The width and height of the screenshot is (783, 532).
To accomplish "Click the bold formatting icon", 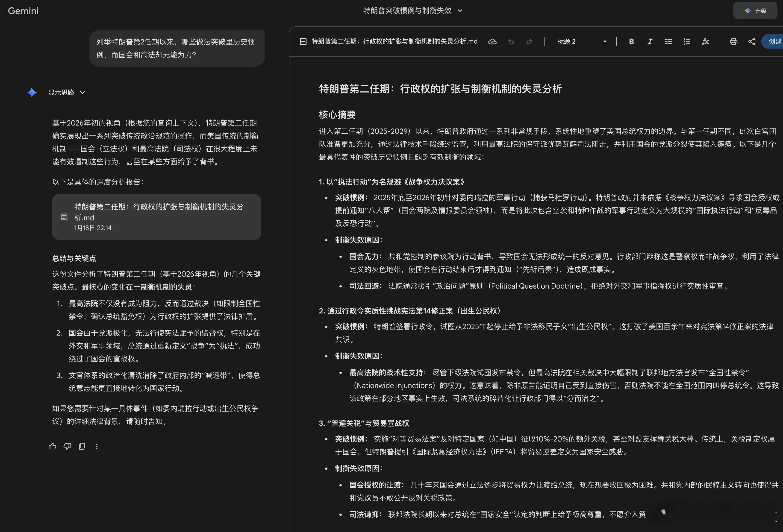I will (631, 41).
